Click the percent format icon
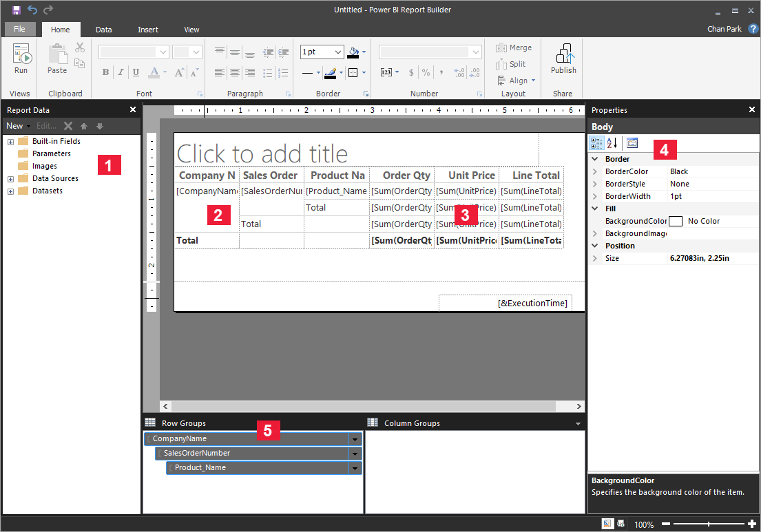The width and height of the screenshot is (761, 532). [426, 73]
